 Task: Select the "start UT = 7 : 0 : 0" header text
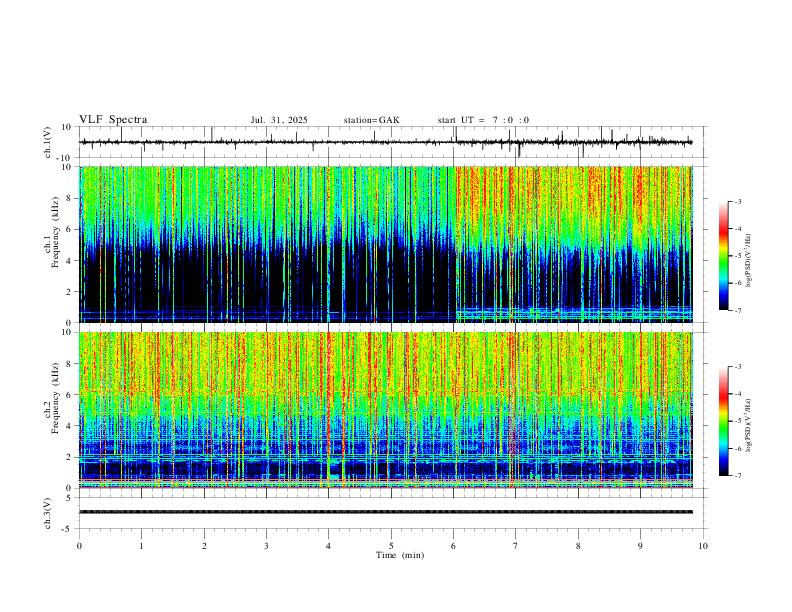pos(483,120)
